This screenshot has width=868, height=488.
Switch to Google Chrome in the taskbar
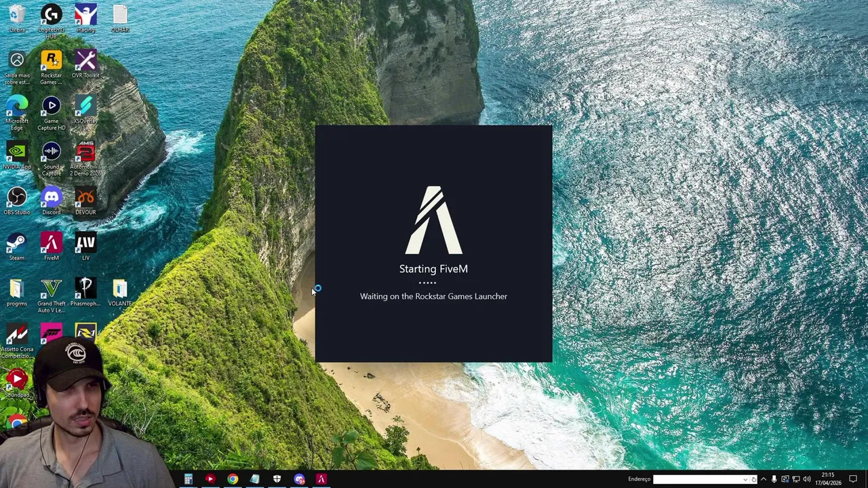point(233,479)
